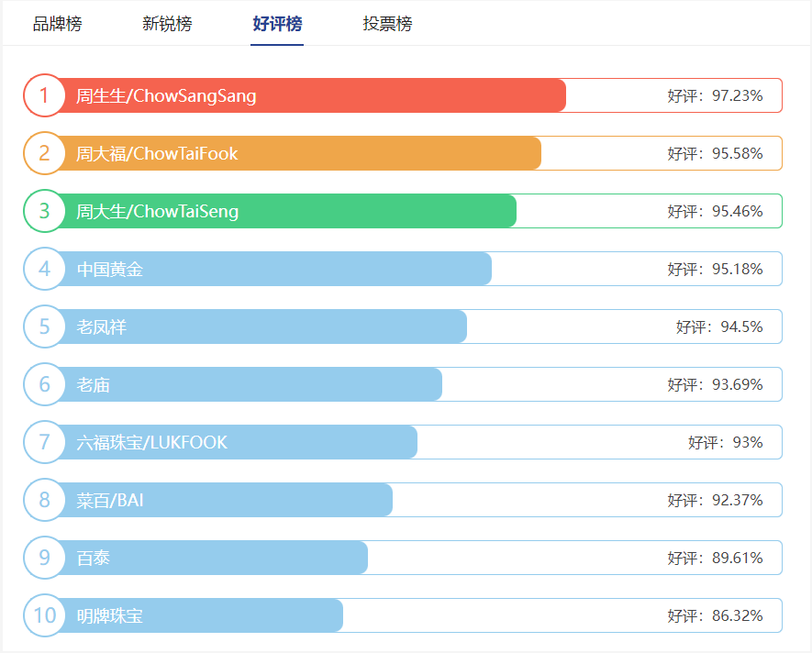Click the rank 4 number badge
The width and height of the screenshot is (812, 653).
tap(45, 269)
